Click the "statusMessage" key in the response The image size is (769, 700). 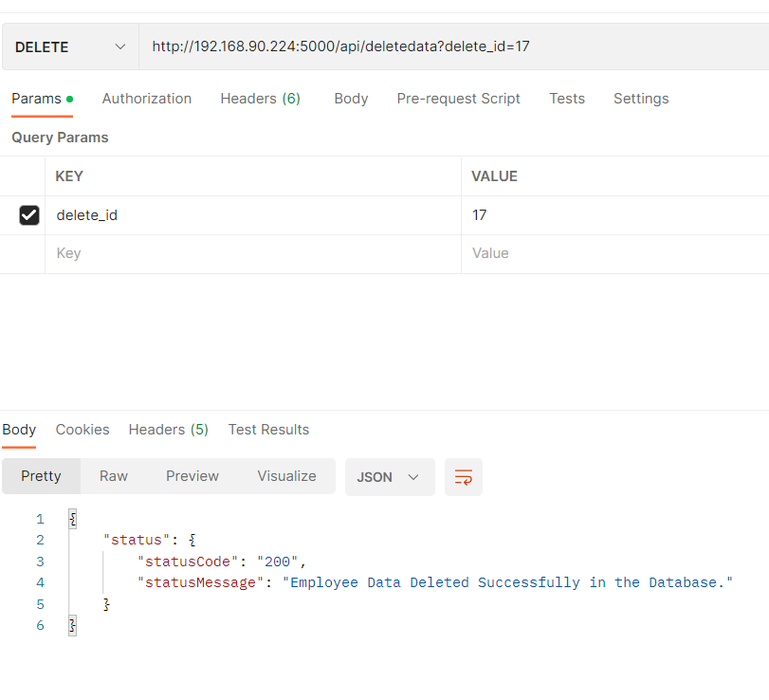click(x=201, y=582)
